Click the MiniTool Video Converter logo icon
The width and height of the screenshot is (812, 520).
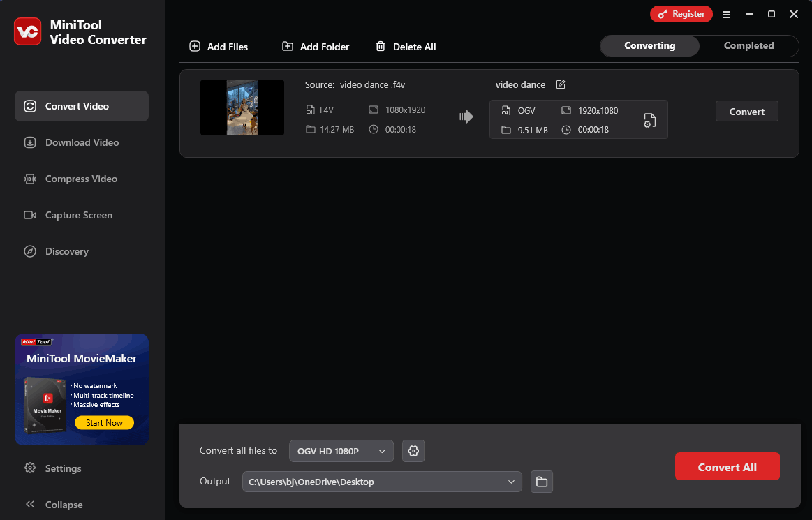point(27,31)
